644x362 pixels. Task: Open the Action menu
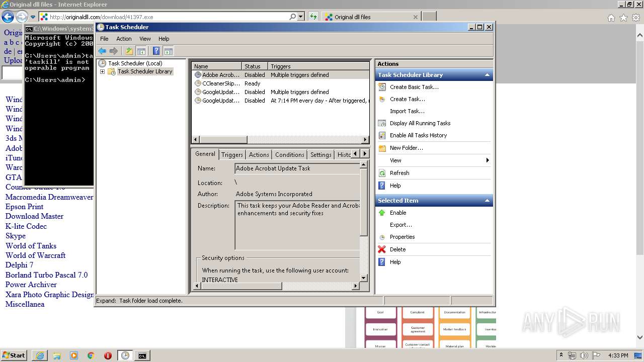[x=124, y=39]
